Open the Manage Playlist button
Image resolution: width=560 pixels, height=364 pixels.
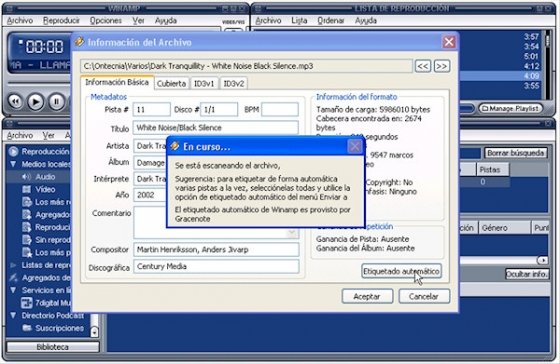510,108
